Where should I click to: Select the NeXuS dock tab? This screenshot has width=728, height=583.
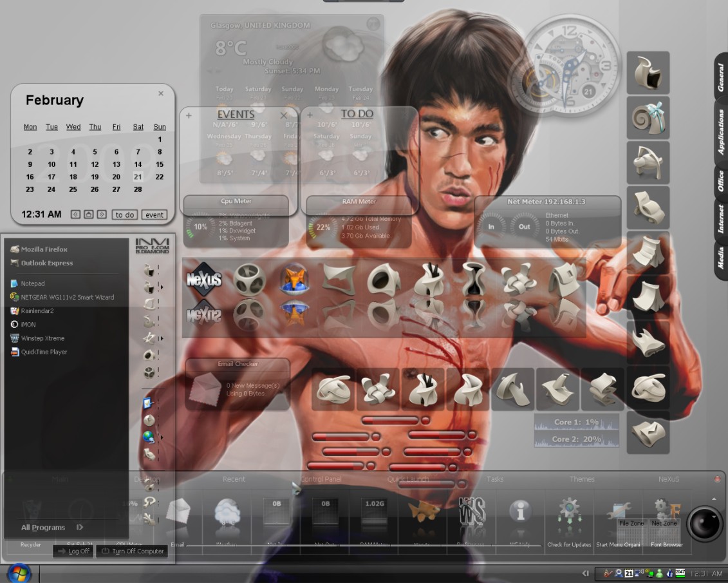click(x=669, y=479)
